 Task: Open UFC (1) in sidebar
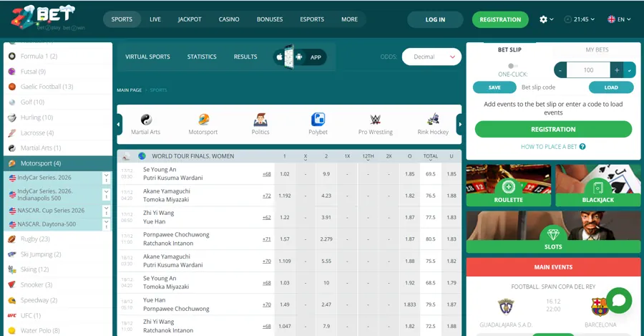pos(57,315)
